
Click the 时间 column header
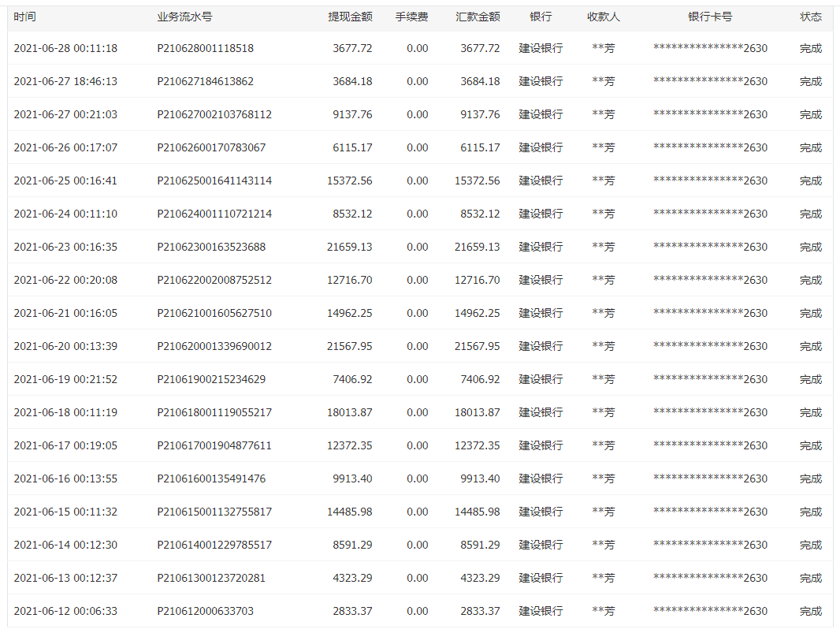(24, 17)
